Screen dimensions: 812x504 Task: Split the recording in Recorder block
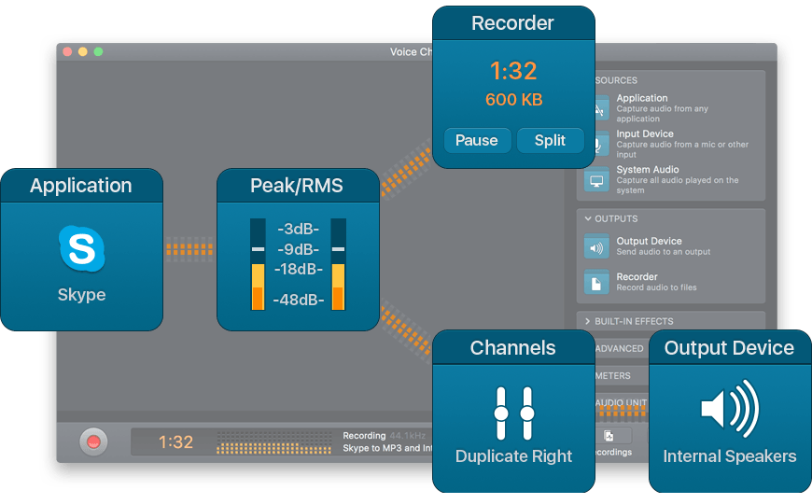[x=550, y=140]
